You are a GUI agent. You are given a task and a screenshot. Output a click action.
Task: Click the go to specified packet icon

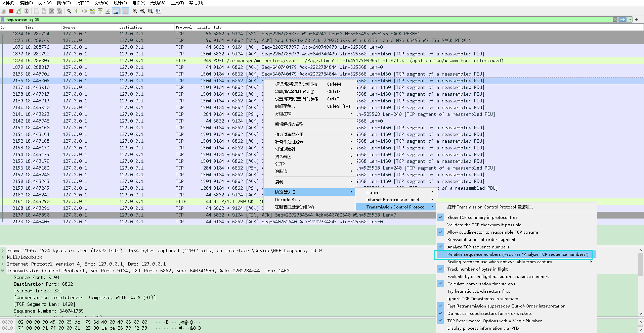92,11
